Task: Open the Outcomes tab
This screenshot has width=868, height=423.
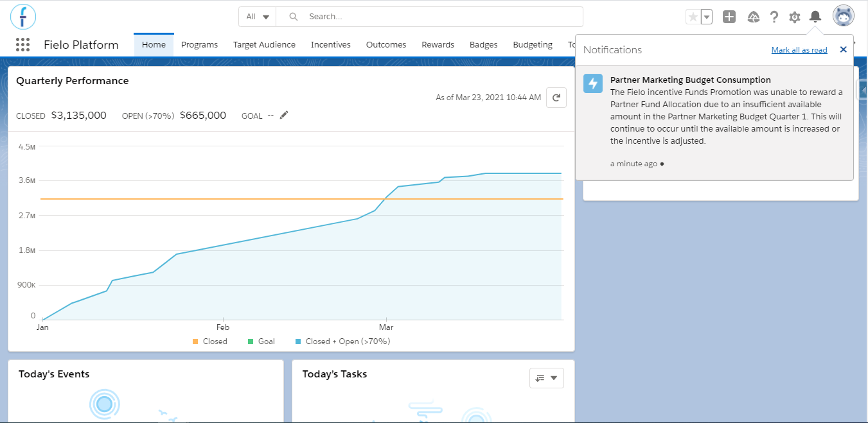Action: coord(386,44)
